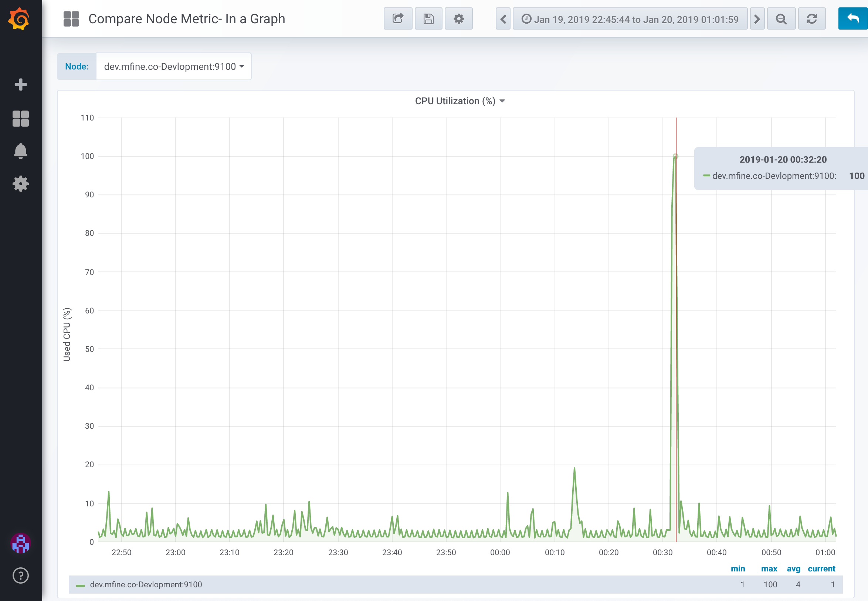Click the blue back-to-dashboard button
The height and width of the screenshot is (601, 868).
click(852, 19)
